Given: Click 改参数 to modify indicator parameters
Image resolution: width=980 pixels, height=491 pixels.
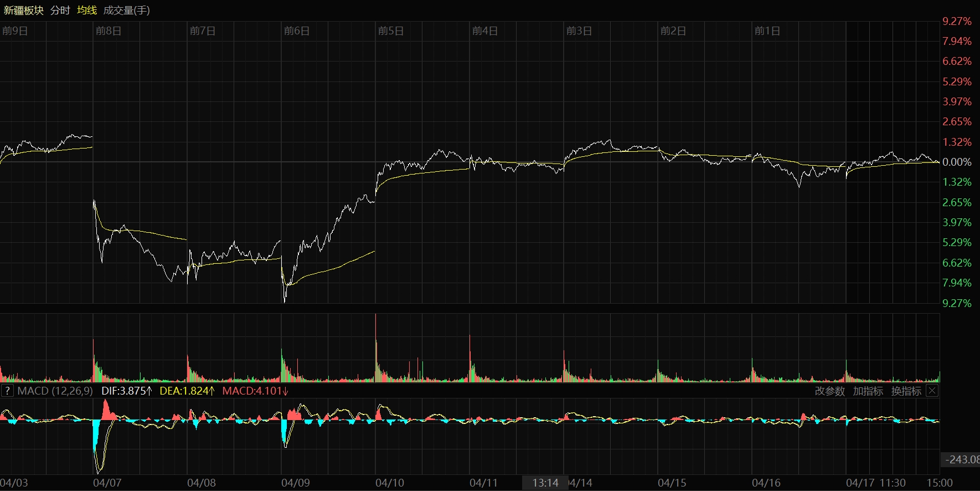Looking at the screenshot, I should point(829,391).
